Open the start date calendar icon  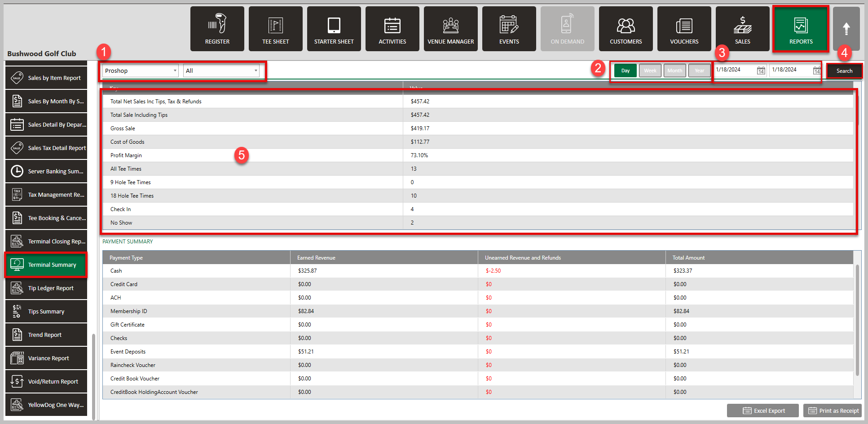click(x=761, y=71)
